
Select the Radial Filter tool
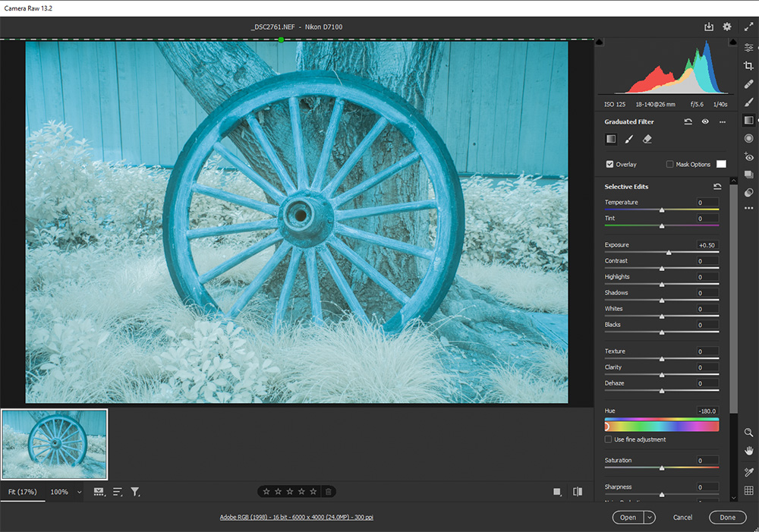coord(749,138)
